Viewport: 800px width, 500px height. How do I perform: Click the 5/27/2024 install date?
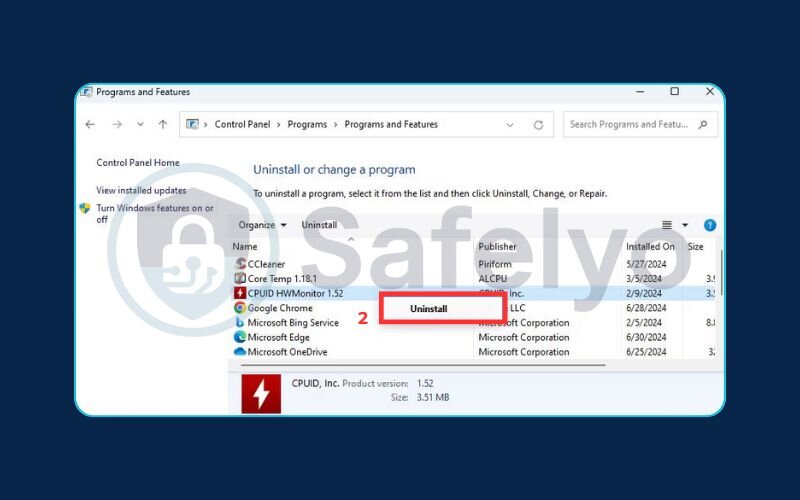pyautogui.click(x=646, y=264)
